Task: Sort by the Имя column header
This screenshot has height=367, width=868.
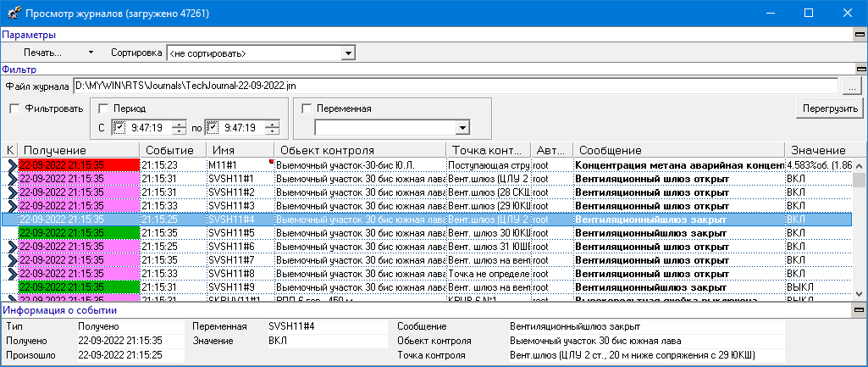Action: [x=240, y=150]
